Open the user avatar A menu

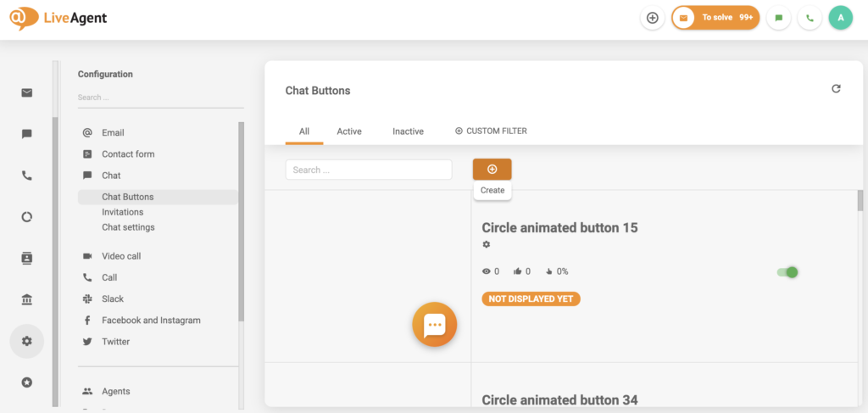pos(840,18)
